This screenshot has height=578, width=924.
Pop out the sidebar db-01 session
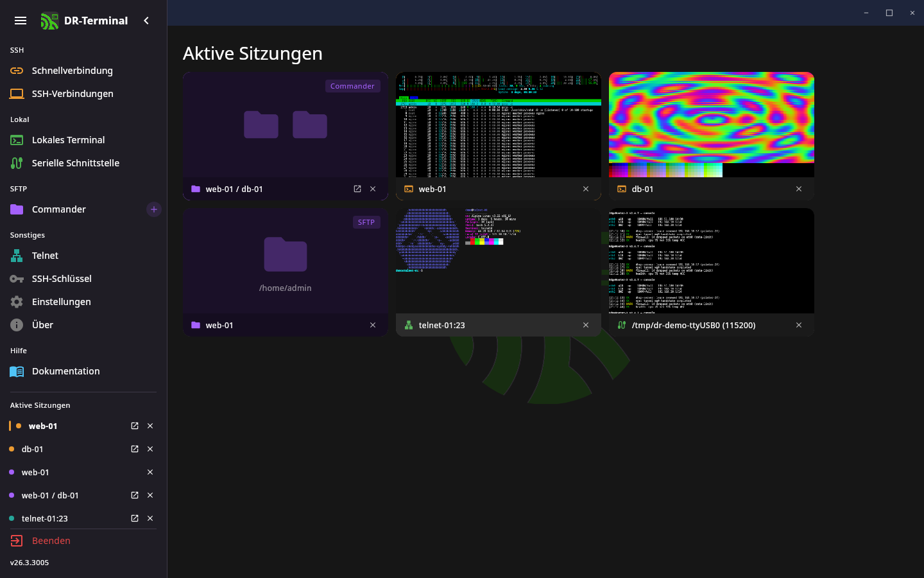point(135,449)
